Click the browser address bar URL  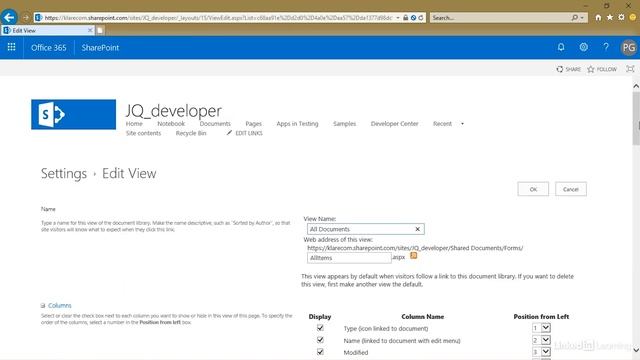[218, 18]
